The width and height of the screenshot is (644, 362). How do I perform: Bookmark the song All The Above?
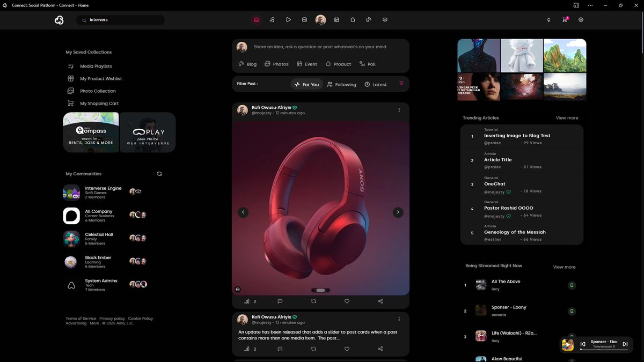[572, 285]
